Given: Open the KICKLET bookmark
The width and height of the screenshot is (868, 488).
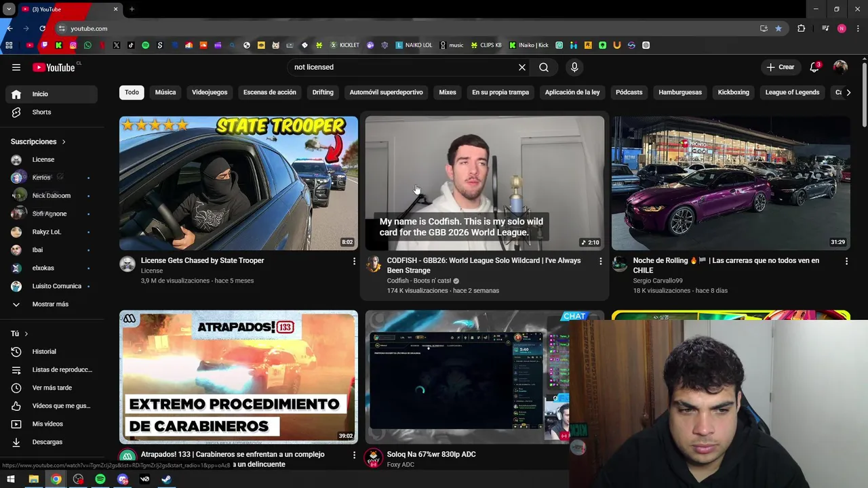Looking at the screenshot, I should pos(345,45).
